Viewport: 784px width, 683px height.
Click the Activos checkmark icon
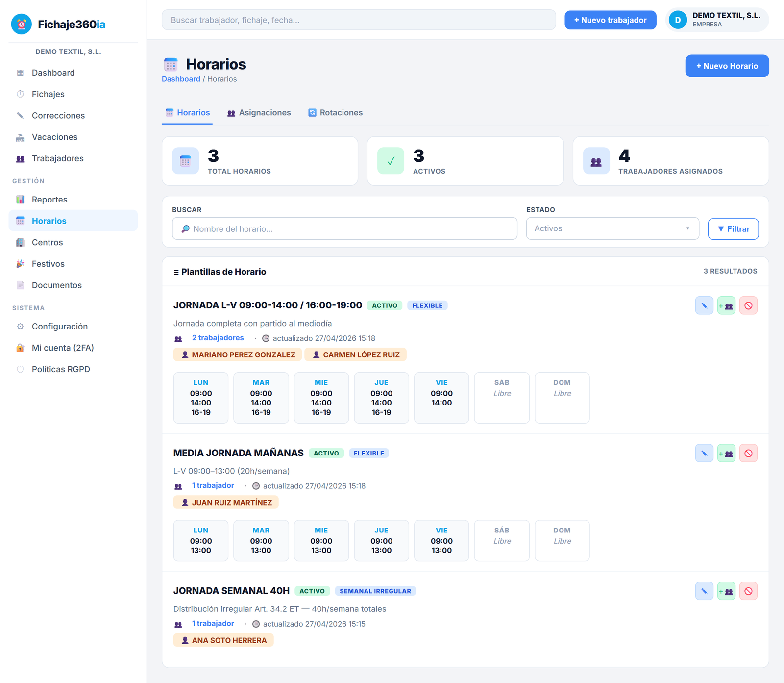(x=391, y=161)
